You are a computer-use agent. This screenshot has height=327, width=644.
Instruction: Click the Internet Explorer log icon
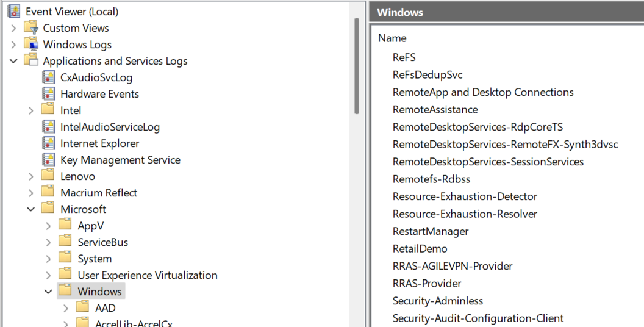48,143
